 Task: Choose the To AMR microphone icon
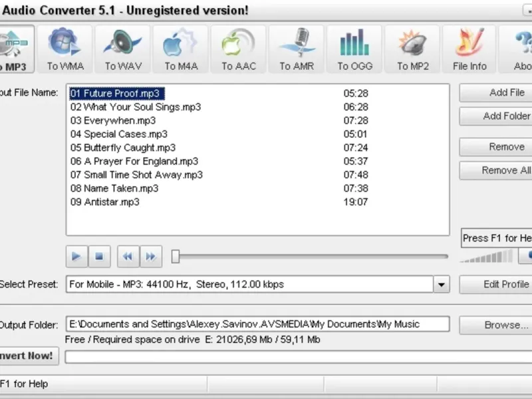pos(297,49)
